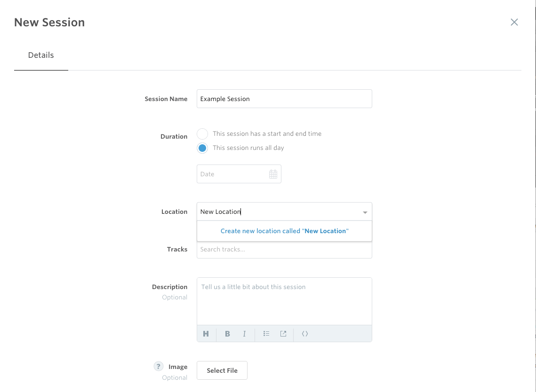The width and height of the screenshot is (536, 392).
Task: Edit the Session Name input field
Action: click(284, 99)
